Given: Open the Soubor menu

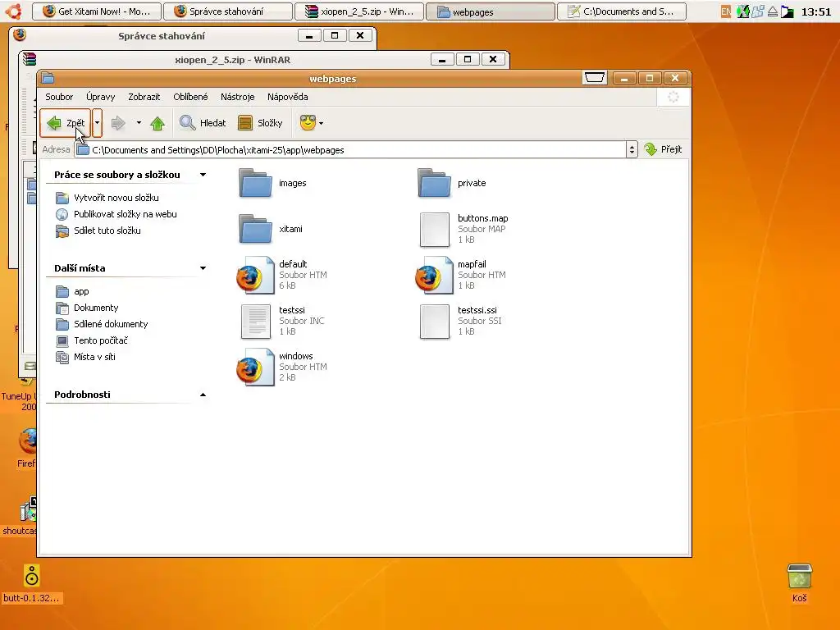Looking at the screenshot, I should click(x=59, y=97).
